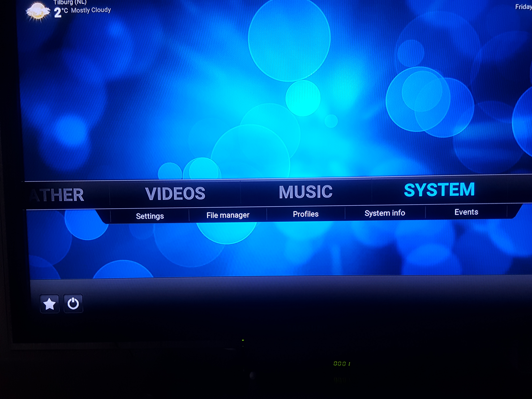Image resolution: width=532 pixels, height=399 pixels.
Task: Open Events submenu item
Action: coord(466,212)
